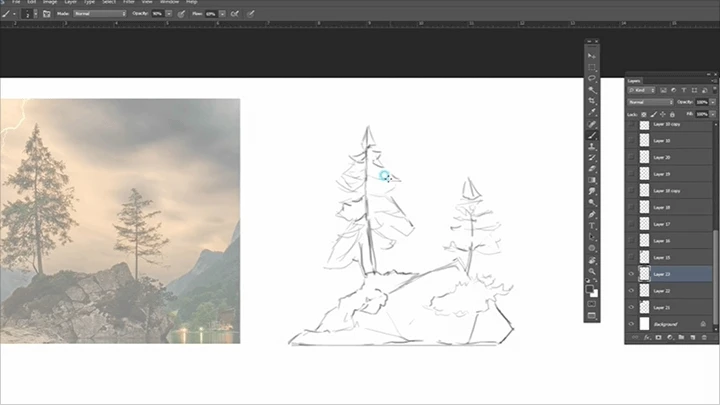Create new adjustment layer
The image size is (720, 405).
(670, 338)
